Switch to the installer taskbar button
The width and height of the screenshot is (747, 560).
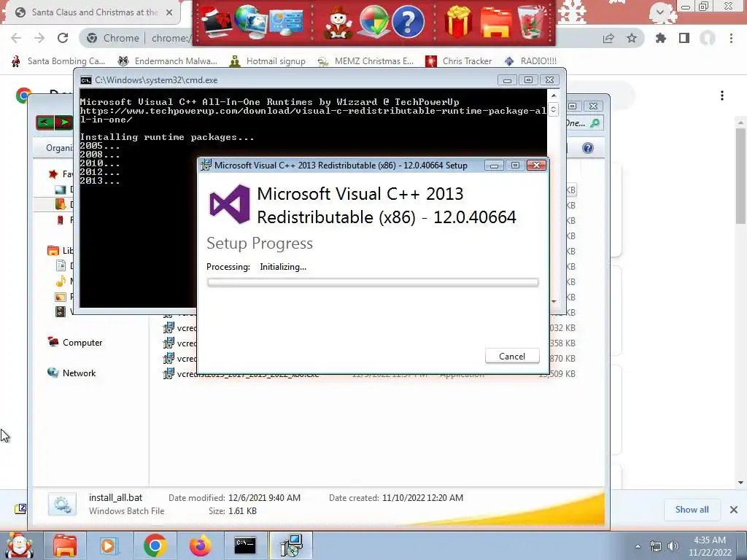[291, 545]
